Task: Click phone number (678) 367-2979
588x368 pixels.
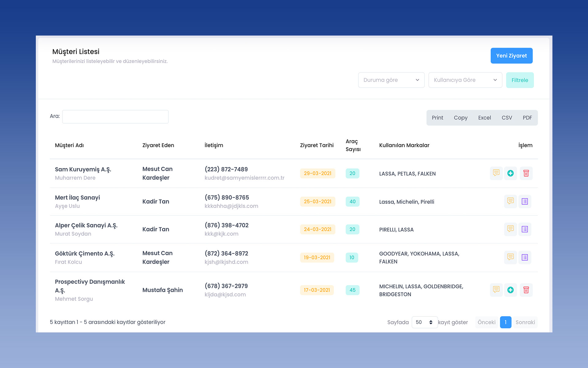Action: click(x=226, y=286)
